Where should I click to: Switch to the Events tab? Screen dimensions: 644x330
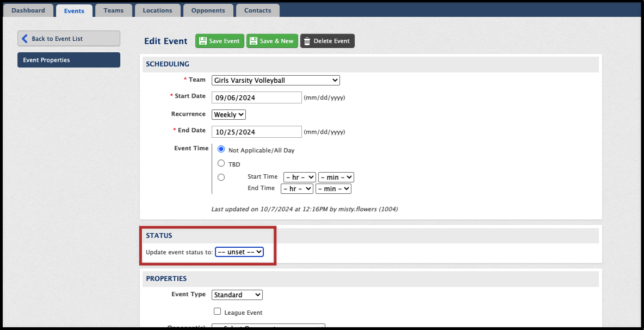tap(75, 11)
